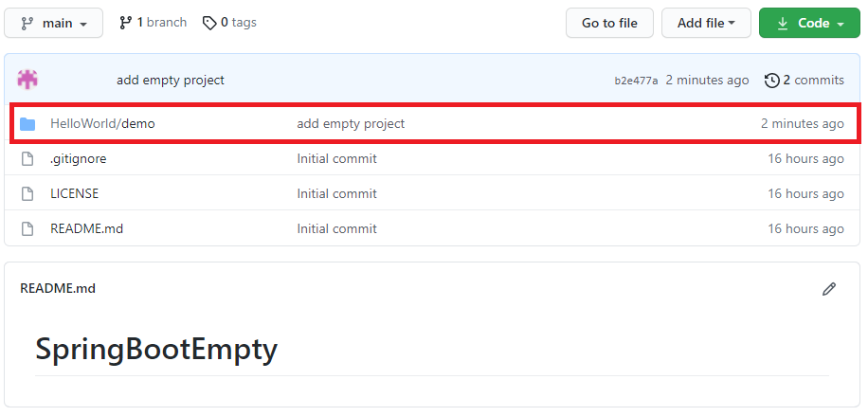Click the file icon next to LICENSE

point(27,194)
